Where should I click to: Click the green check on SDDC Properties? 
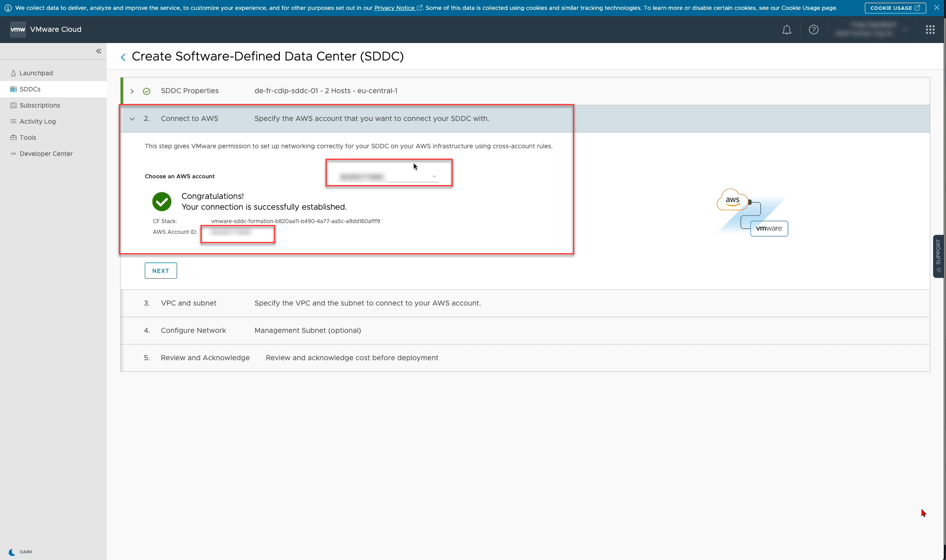click(x=147, y=91)
